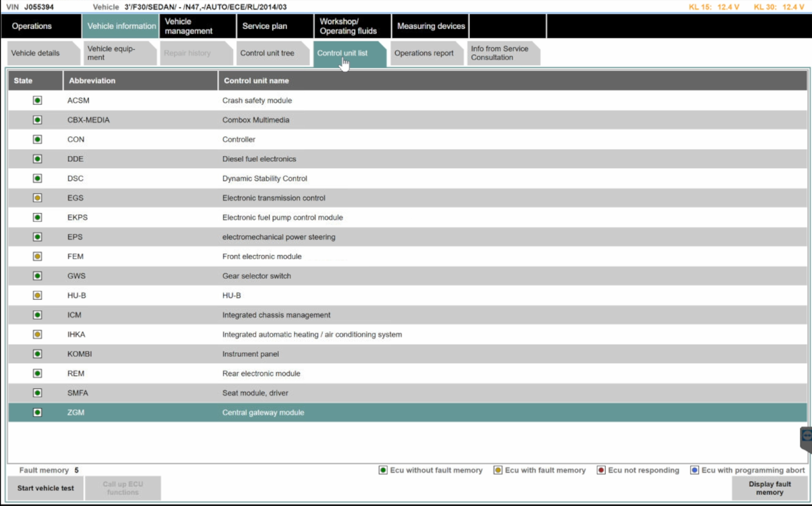Click the status icon for FEM module

37,256
